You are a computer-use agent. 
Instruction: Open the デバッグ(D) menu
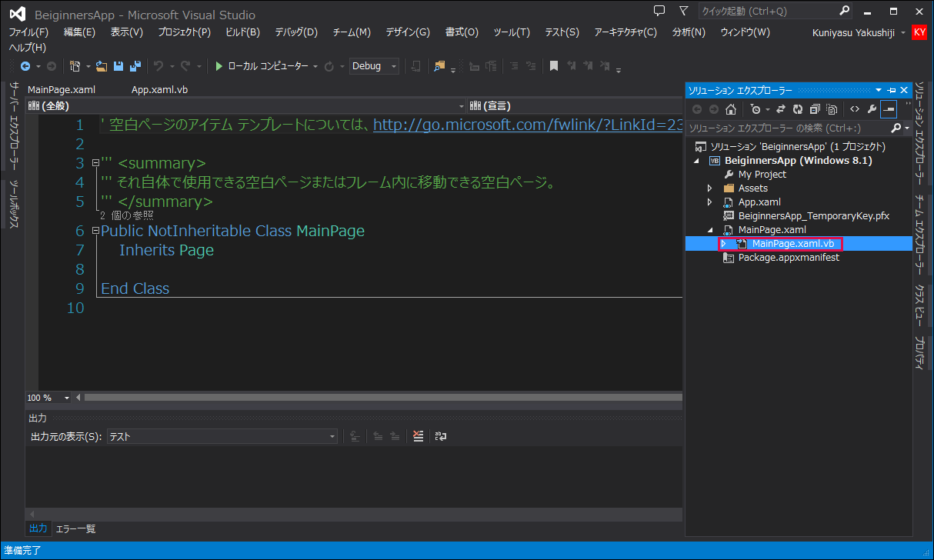[296, 32]
